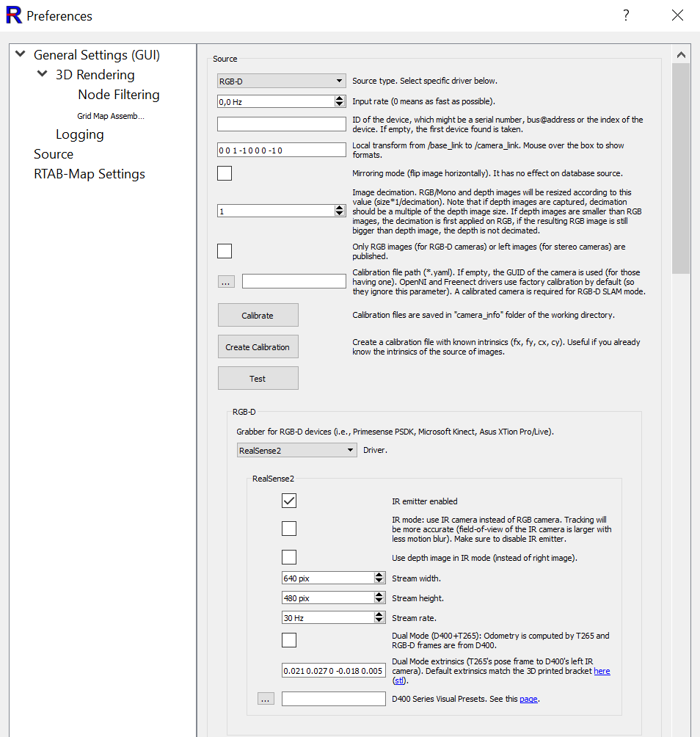Collapse the General Settings (GUI) tree
The width and height of the screenshot is (700, 737).
click(21, 54)
